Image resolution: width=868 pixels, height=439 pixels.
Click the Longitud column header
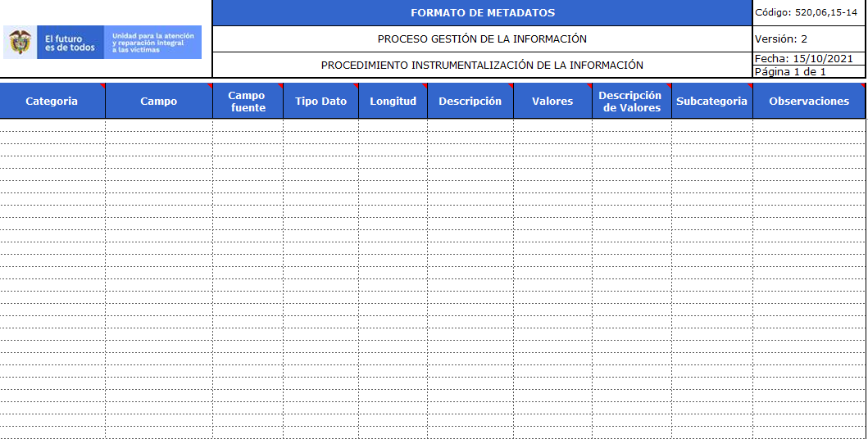pos(393,102)
